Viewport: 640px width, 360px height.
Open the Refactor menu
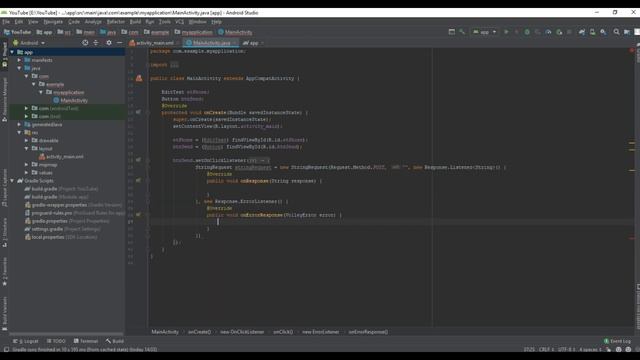point(116,22)
